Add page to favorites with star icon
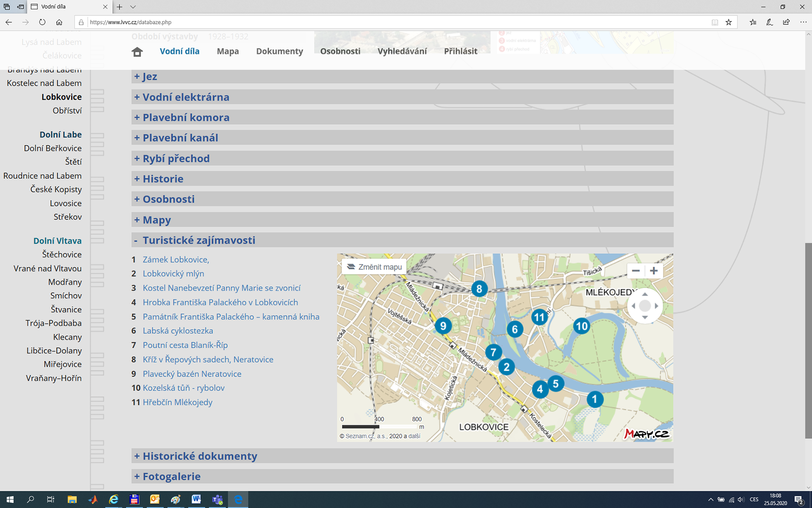Image resolution: width=812 pixels, height=508 pixels. pos(729,22)
